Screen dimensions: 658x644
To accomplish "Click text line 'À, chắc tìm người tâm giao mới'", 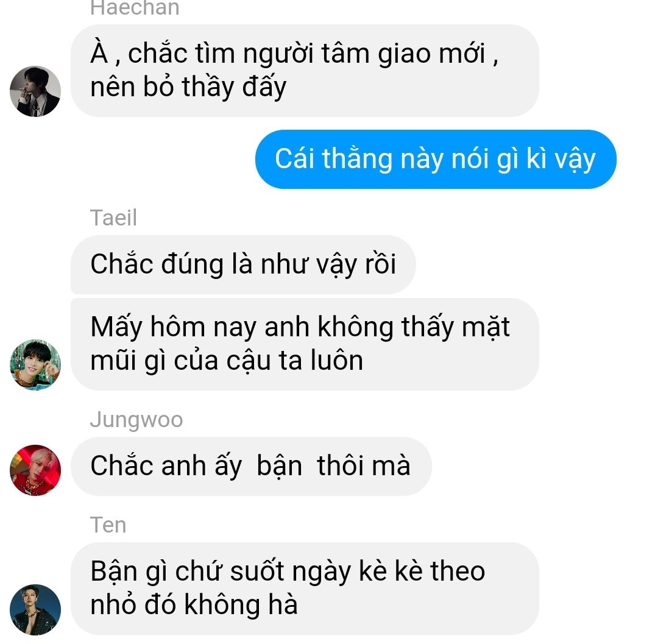I will (x=295, y=54).
